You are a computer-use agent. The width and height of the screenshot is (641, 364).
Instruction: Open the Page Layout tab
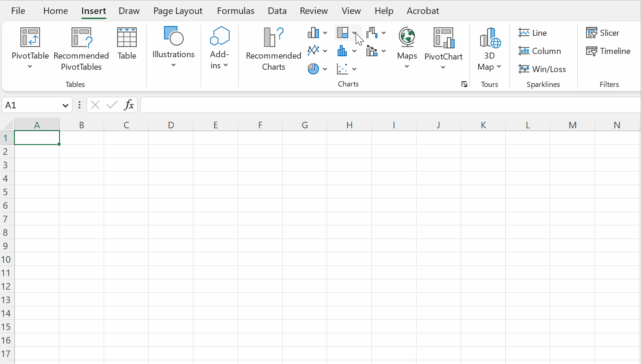click(178, 11)
